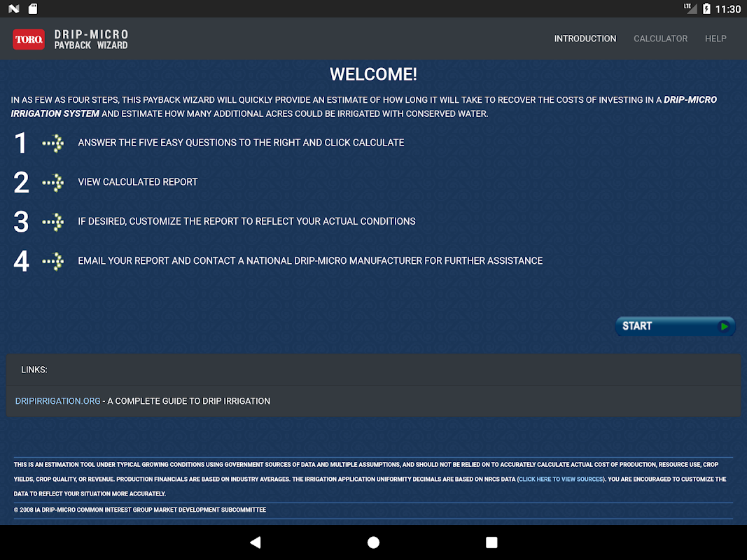Click step 1 dotted arrow icon
The width and height of the screenshot is (747, 560).
pyautogui.click(x=53, y=143)
